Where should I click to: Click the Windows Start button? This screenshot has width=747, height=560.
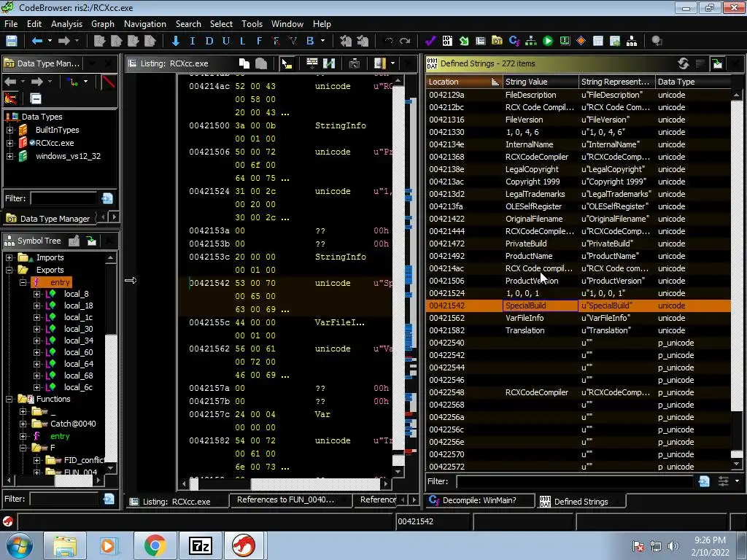[19, 545]
